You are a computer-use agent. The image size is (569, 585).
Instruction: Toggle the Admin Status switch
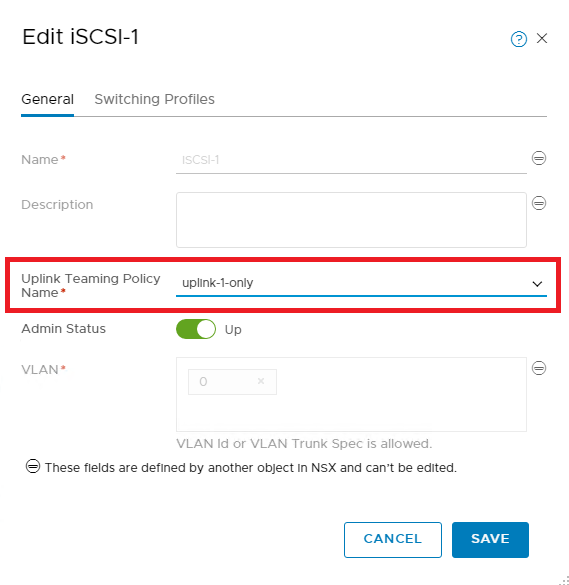click(x=196, y=329)
